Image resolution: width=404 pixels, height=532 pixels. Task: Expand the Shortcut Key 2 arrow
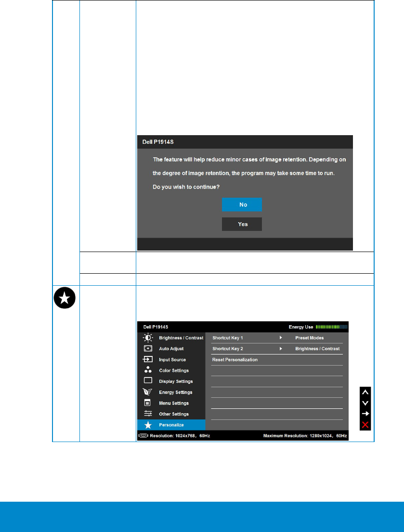click(x=281, y=349)
